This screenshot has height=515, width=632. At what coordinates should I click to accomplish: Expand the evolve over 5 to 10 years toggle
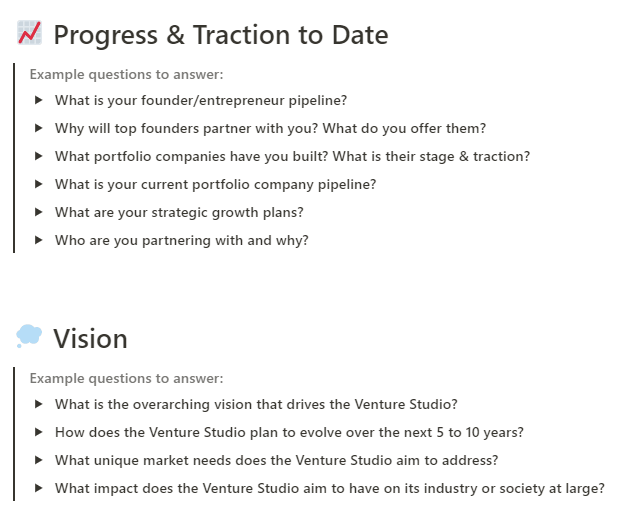(x=39, y=432)
